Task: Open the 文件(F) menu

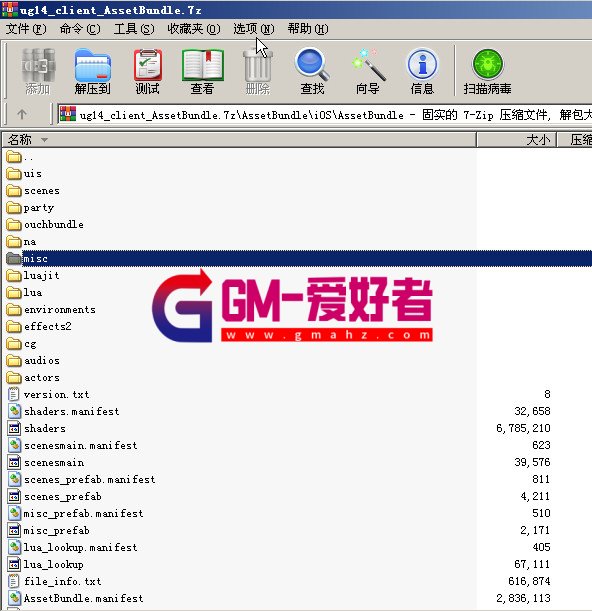Action: pyautogui.click(x=26, y=29)
